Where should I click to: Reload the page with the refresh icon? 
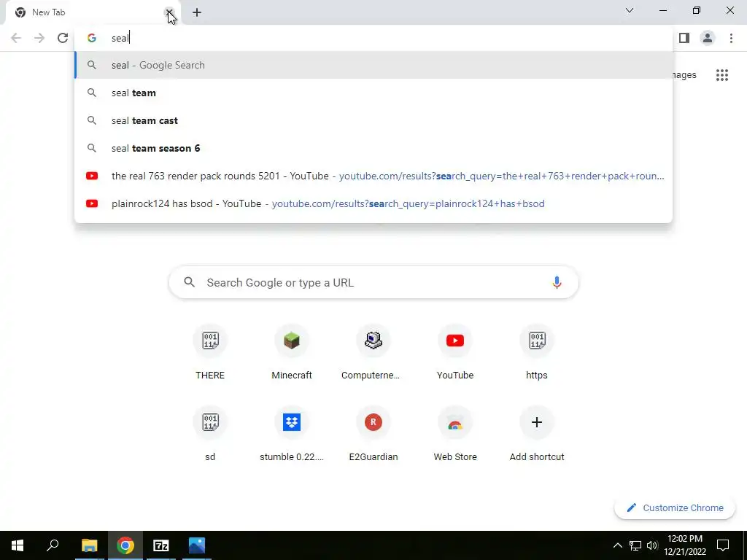[63, 38]
